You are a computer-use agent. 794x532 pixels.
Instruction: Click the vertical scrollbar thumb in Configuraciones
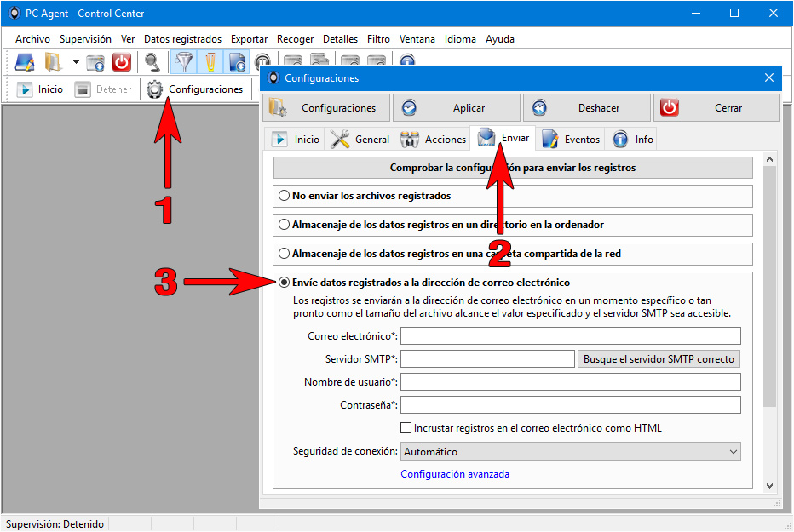point(769,286)
